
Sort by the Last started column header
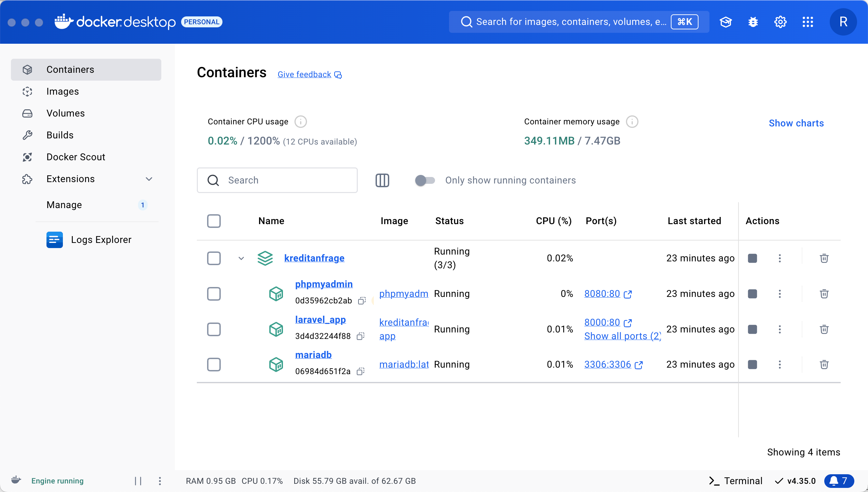coord(694,221)
